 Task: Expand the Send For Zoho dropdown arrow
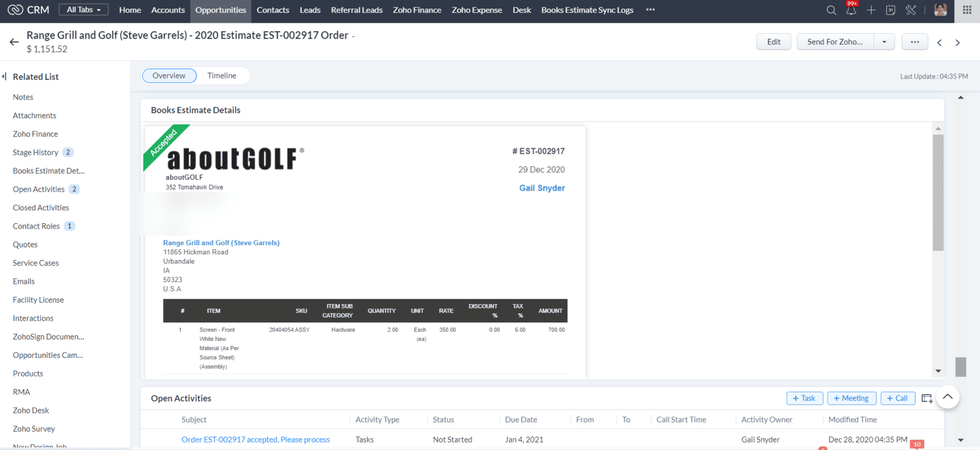(884, 42)
